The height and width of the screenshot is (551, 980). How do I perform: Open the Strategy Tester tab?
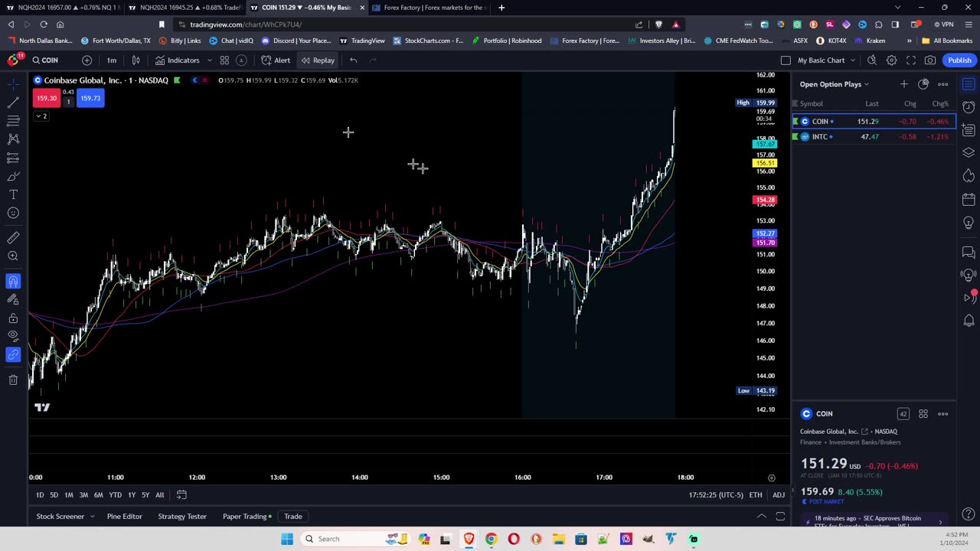click(182, 517)
